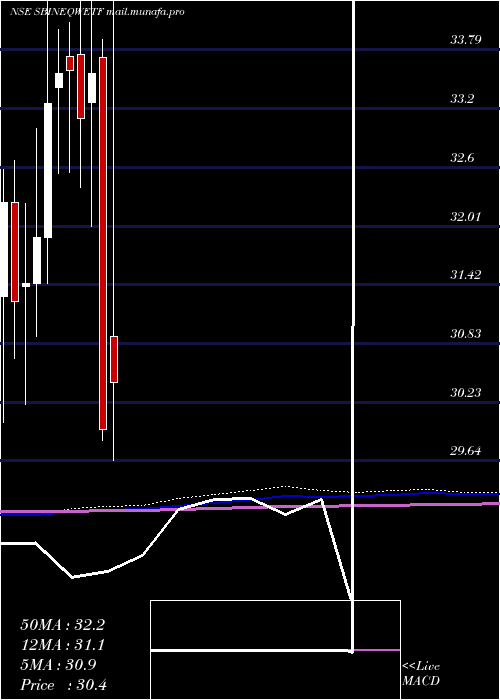Click the 12MA : 31.1 value
500x700 pixels.
pyautogui.click(x=62, y=645)
